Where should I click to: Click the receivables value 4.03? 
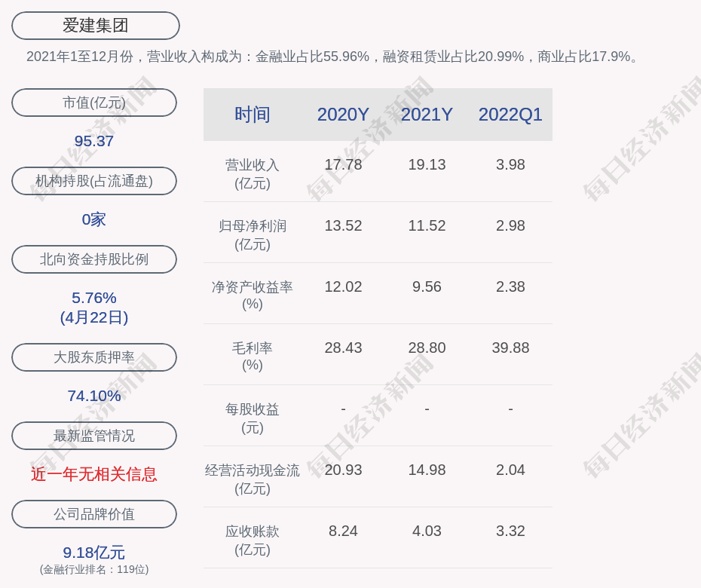pyautogui.click(x=427, y=531)
